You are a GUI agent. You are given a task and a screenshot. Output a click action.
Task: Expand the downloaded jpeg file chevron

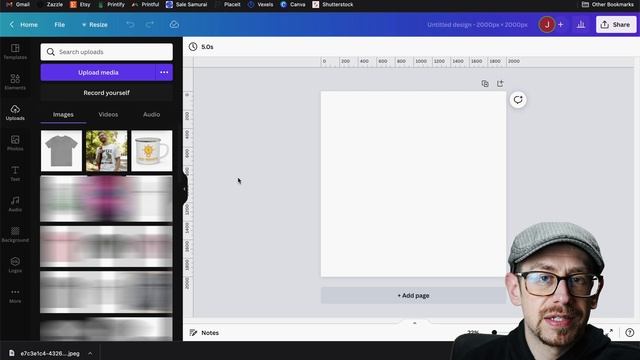tap(90, 353)
